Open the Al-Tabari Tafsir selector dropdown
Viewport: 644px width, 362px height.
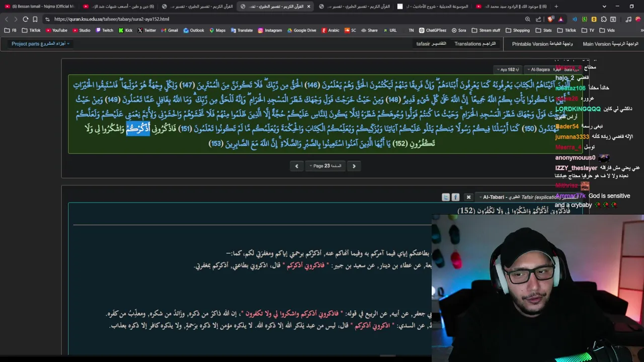528,197
